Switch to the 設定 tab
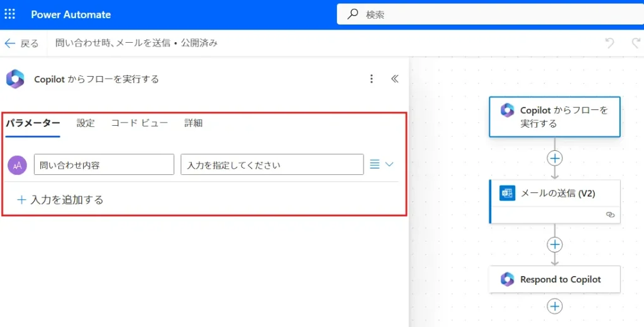The width and height of the screenshot is (644, 327). pos(86,123)
